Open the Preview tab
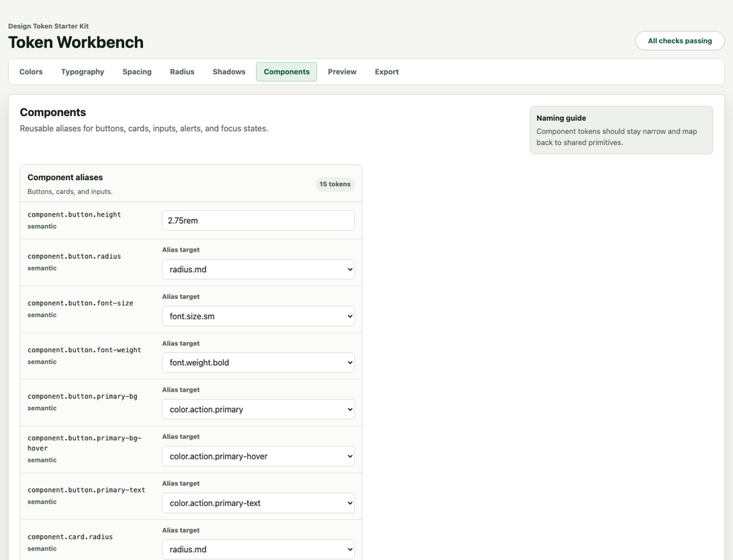 [342, 72]
